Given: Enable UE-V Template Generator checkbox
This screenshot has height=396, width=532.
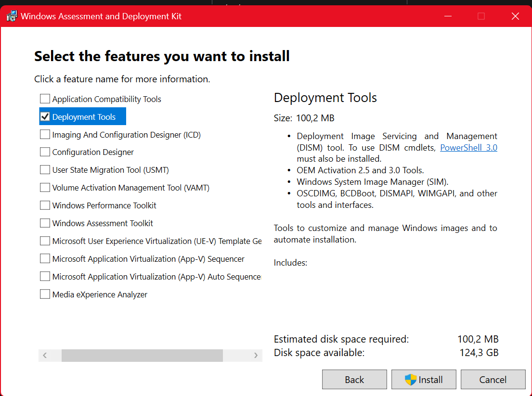Looking at the screenshot, I should pyautogui.click(x=45, y=241).
